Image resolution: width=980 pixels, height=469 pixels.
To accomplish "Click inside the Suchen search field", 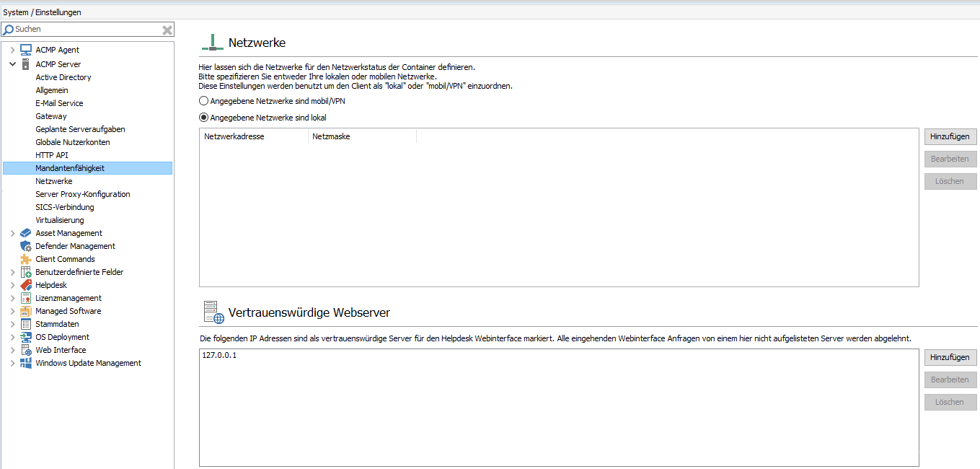I will point(87,29).
